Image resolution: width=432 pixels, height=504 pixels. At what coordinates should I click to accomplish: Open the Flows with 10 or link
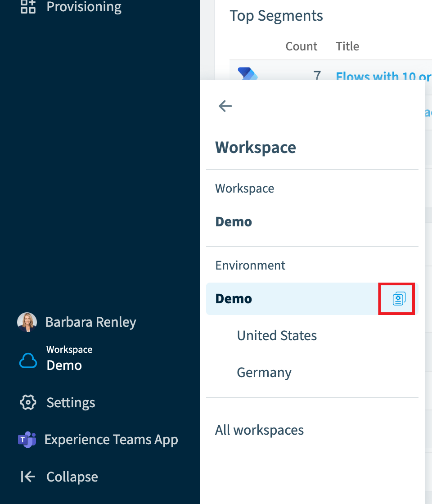tap(383, 76)
